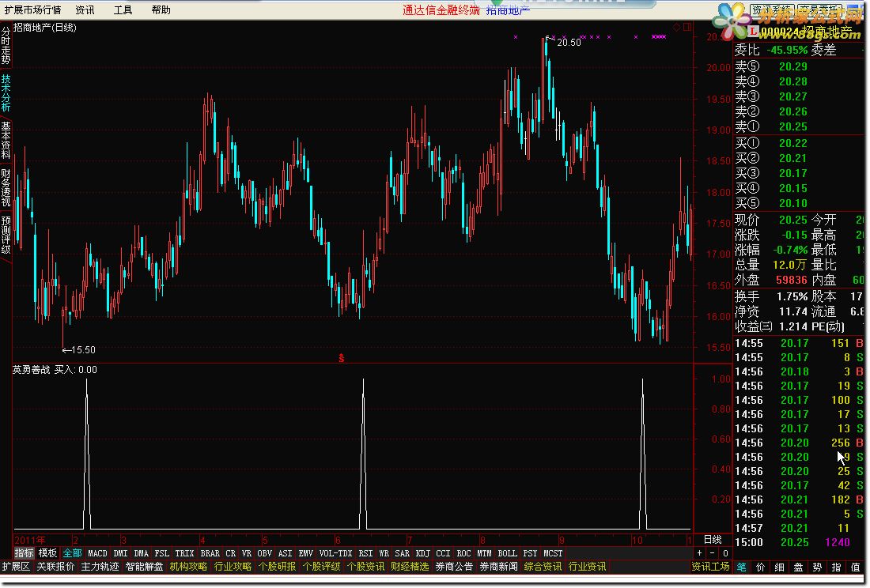Click the 资讯工场 button
This screenshot has height=588, width=870.
pyautogui.click(x=711, y=567)
